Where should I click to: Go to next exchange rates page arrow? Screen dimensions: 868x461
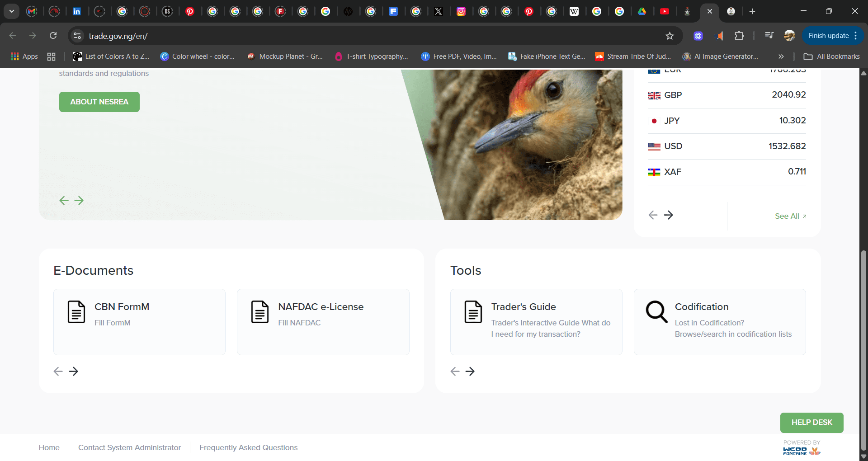point(668,215)
